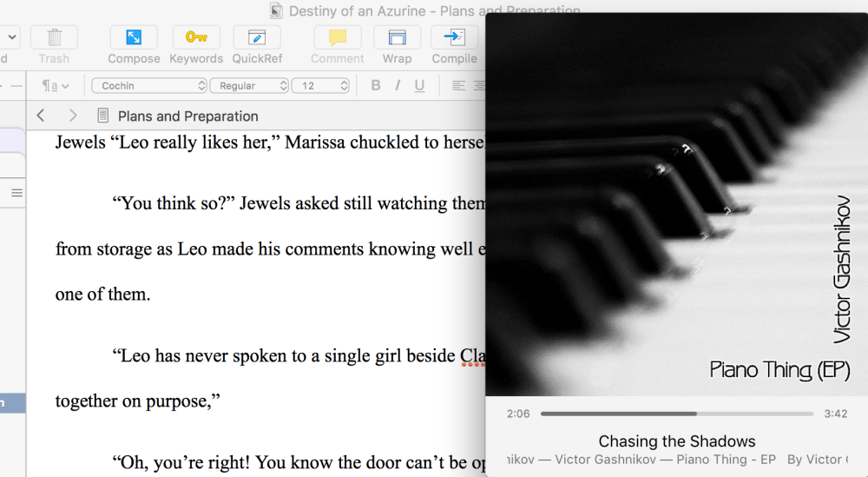Go back in document history

(41, 116)
